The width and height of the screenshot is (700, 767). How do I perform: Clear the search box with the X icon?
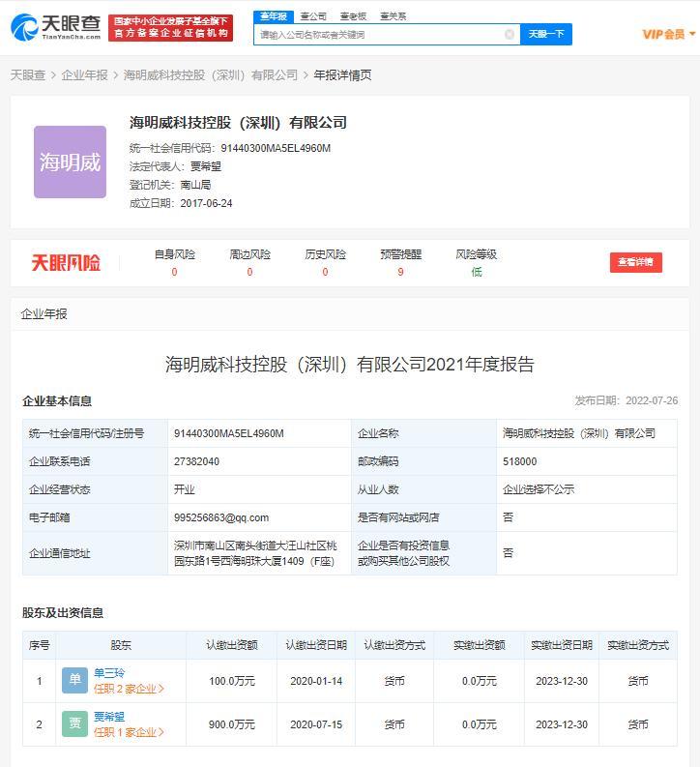coord(510,34)
